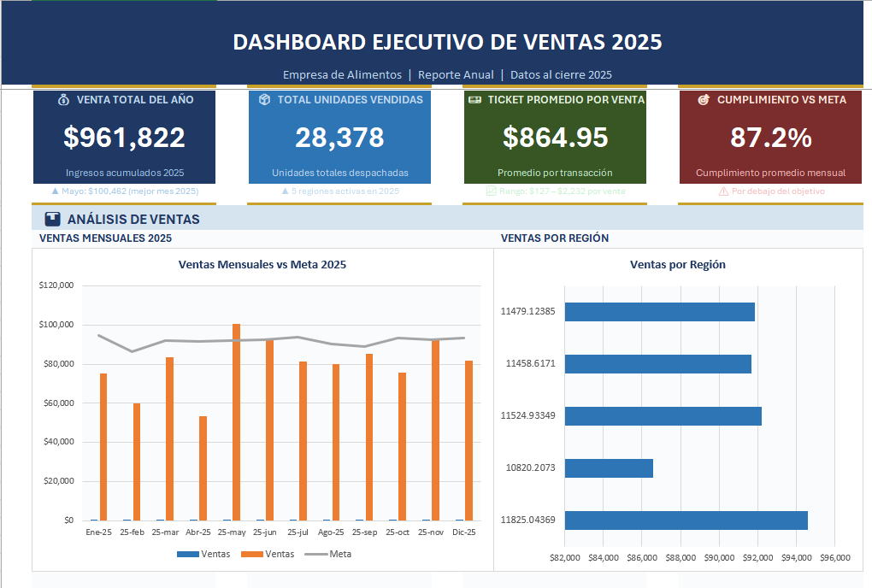Click the $100,000 axis label

coord(56,325)
